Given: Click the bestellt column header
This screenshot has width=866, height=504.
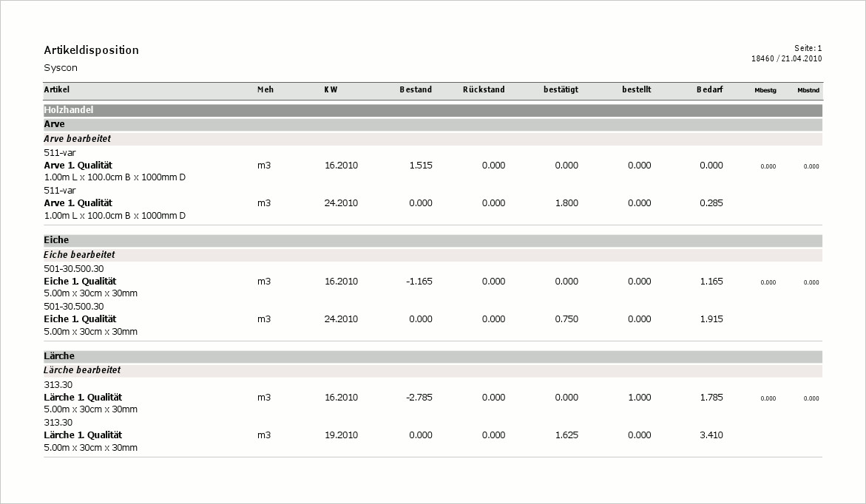Looking at the screenshot, I should pyautogui.click(x=636, y=90).
